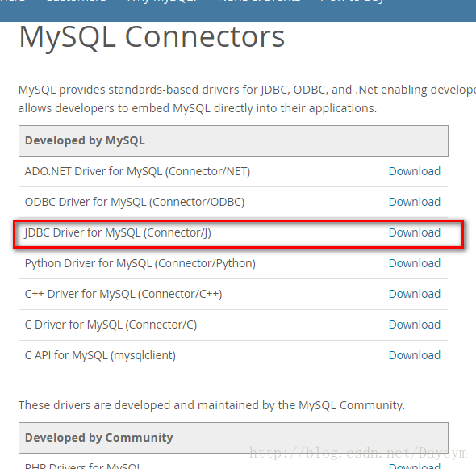Click the MySQL Connectors page heading
Viewport: 476px width, 469px height.
(152, 37)
